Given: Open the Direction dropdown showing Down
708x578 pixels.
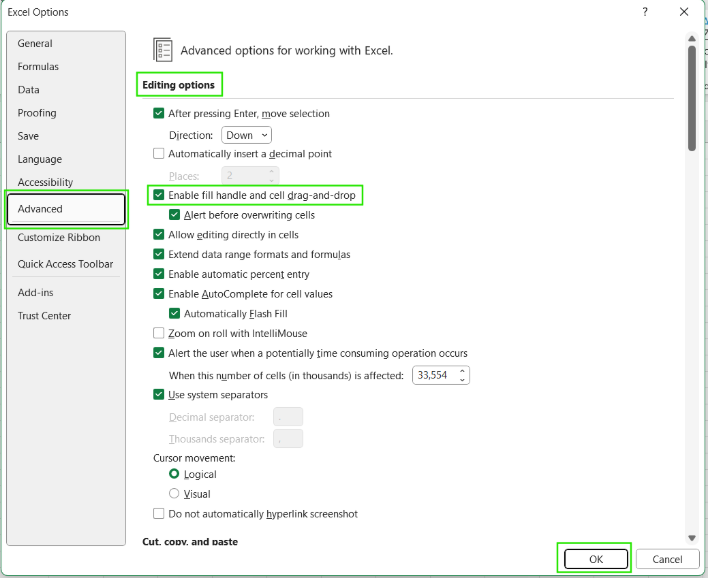Looking at the screenshot, I should (246, 135).
